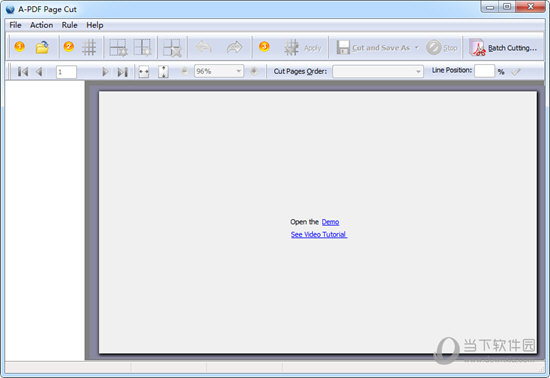Confirm line position with checkmark icon
The width and height of the screenshot is (550, 378).
516,72
